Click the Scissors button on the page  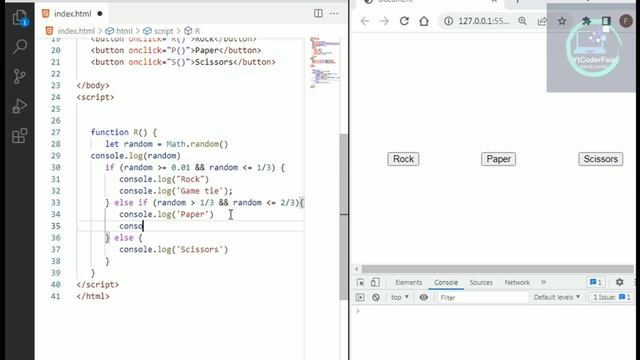[x=600, y=159]
